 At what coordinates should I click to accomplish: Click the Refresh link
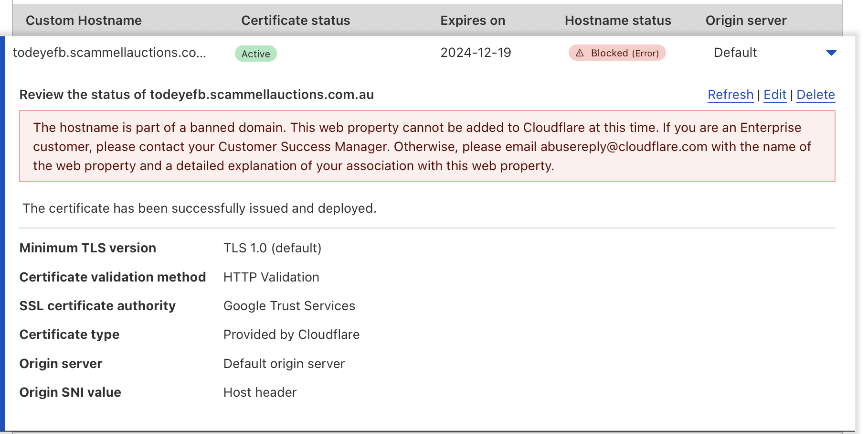pos(730,94)
